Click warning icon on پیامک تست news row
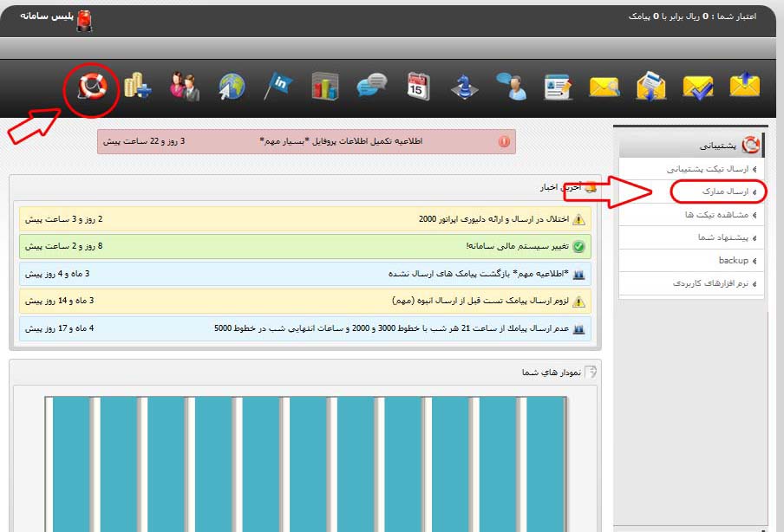This screenshot has height=532, width=784. [578, 302]
